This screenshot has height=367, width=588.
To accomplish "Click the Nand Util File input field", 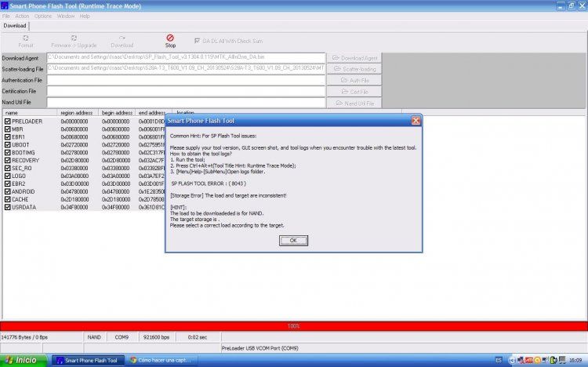I will point(186,103).
